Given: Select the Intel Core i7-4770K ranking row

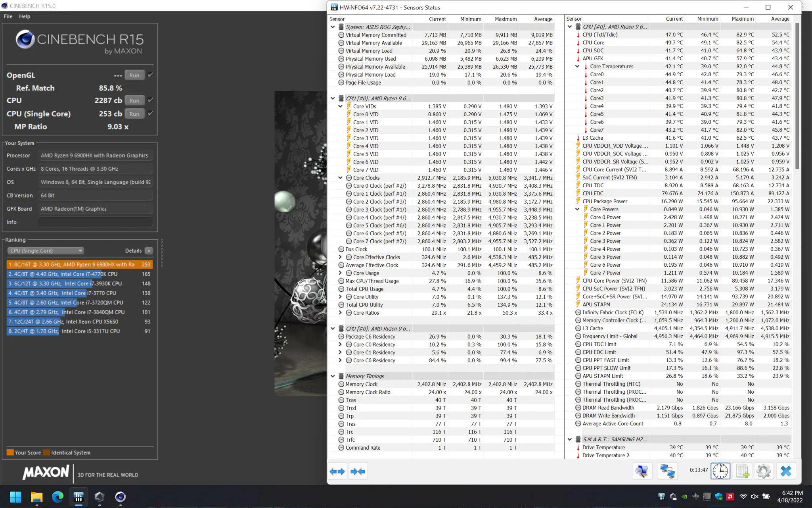Looking at the screenshot, I should 80,274.
